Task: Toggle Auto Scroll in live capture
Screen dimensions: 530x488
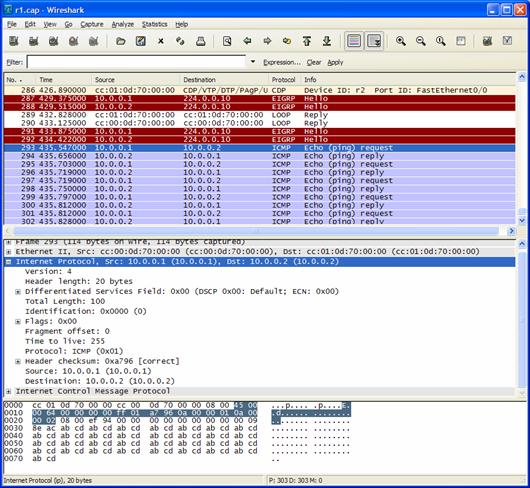Action: [374, 41]
